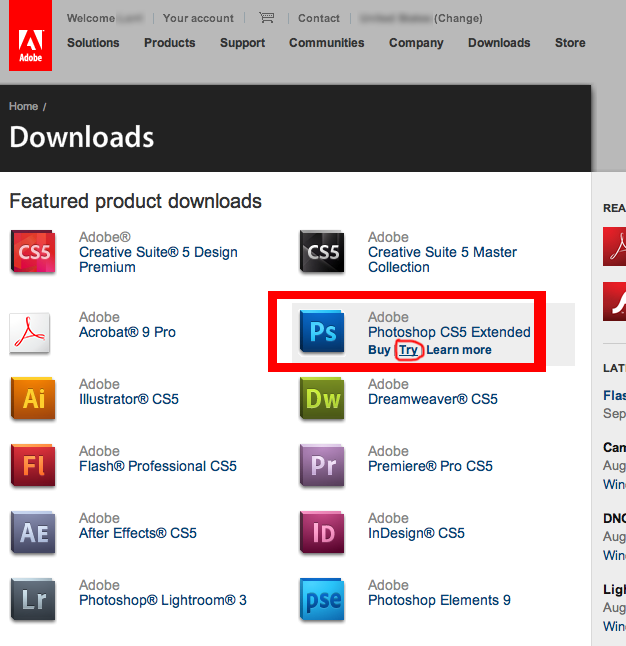Open the Communities menu
Screen dimensions: 626x646
pyautogui.click(x=326, y=42)
